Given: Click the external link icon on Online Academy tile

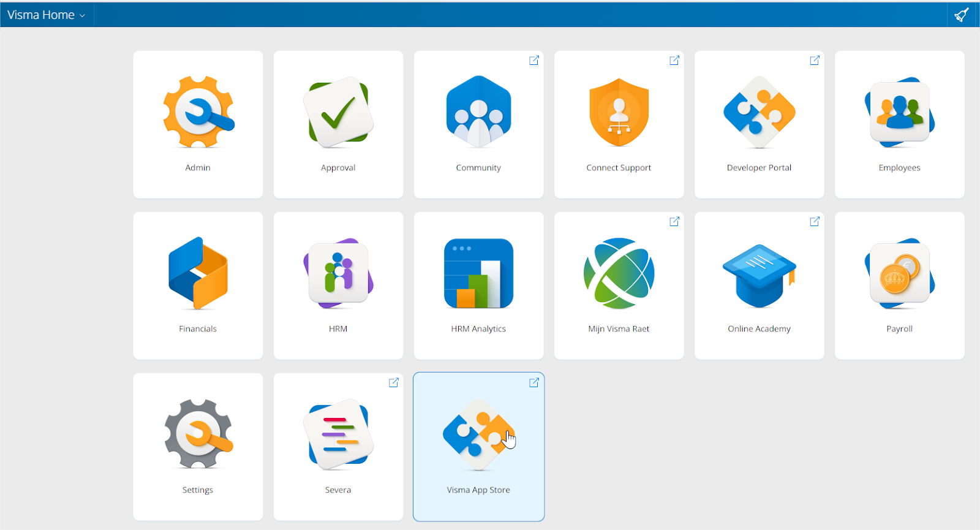Looking at the screenshot, I should 815,221.
